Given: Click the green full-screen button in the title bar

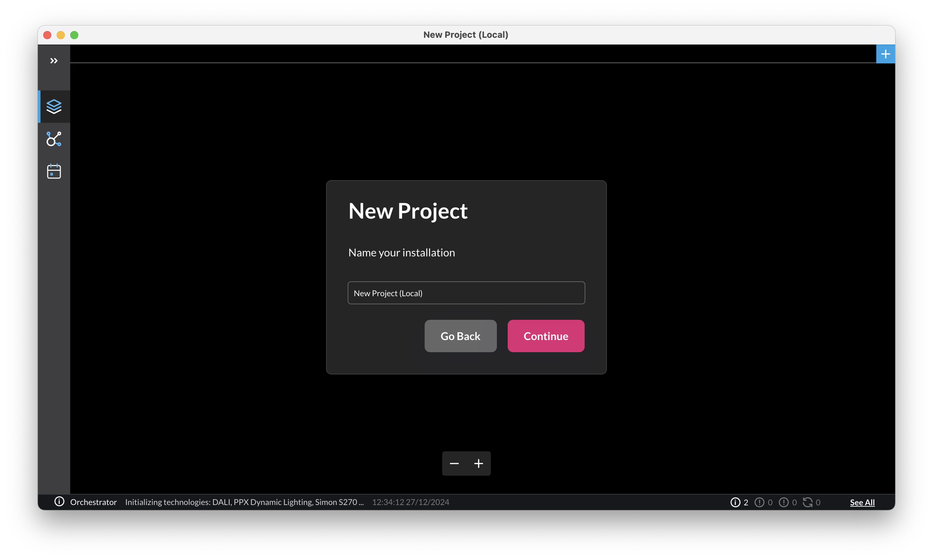Looking at the screenshot, I should click(x=74, y=35).
